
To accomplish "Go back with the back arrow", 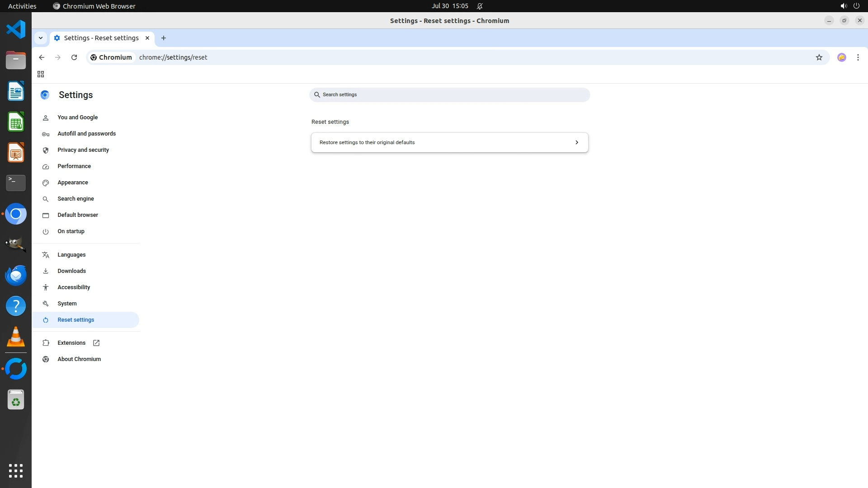I will (42, 57).
